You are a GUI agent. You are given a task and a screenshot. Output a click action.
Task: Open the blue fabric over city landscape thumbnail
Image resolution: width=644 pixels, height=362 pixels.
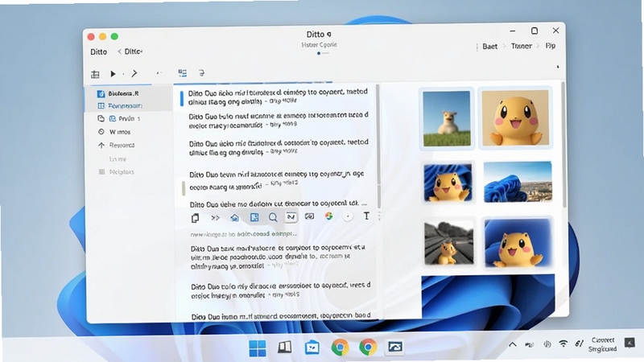(518, 182)
